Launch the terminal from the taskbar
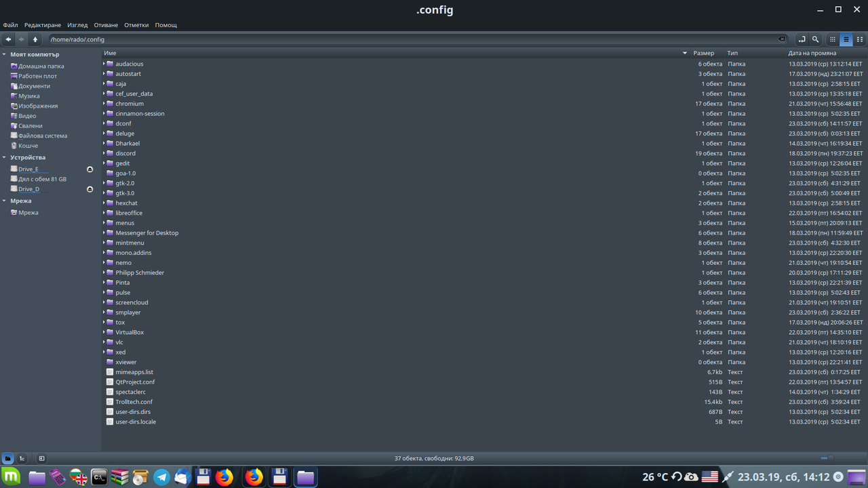This screenshot has width=868, height=488. click(99, 477)
